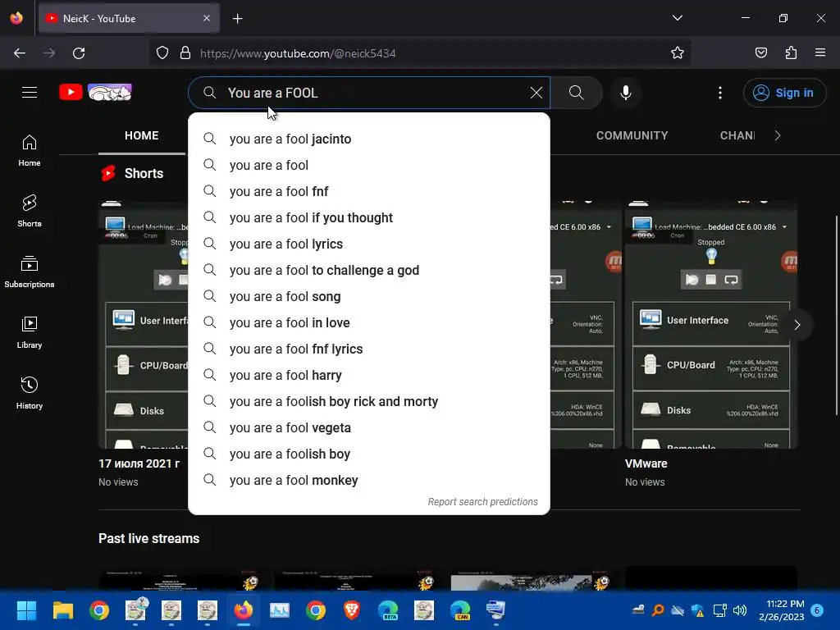
Task: Click the YouTube logo
Action: tap(95, 93)
